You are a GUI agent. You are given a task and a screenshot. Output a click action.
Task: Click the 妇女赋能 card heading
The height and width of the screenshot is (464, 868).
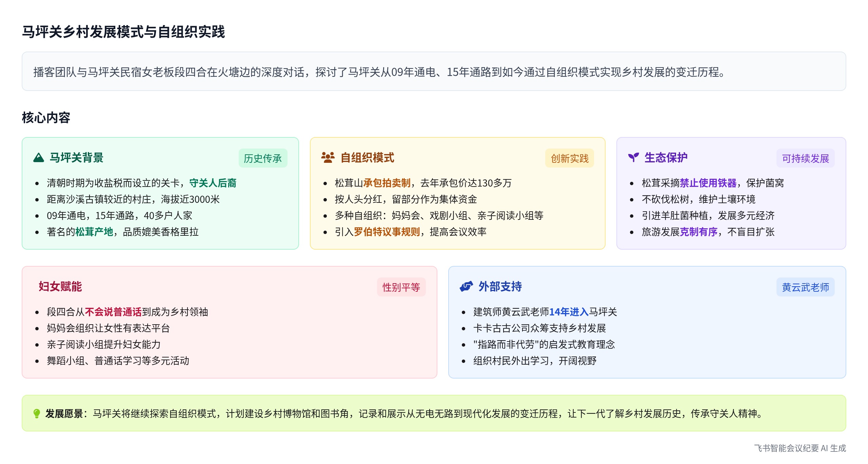60,287
